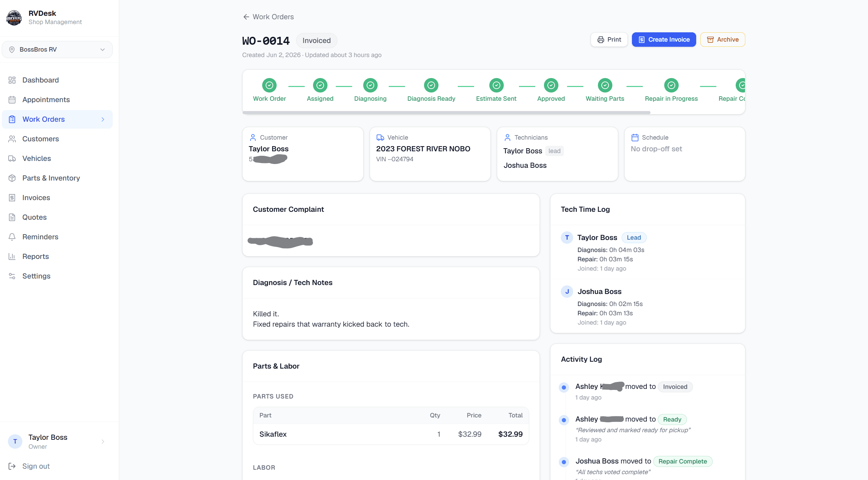Click the Waiting Parts step checkmark
Screen dimensions: 868x480
point(605,85)
